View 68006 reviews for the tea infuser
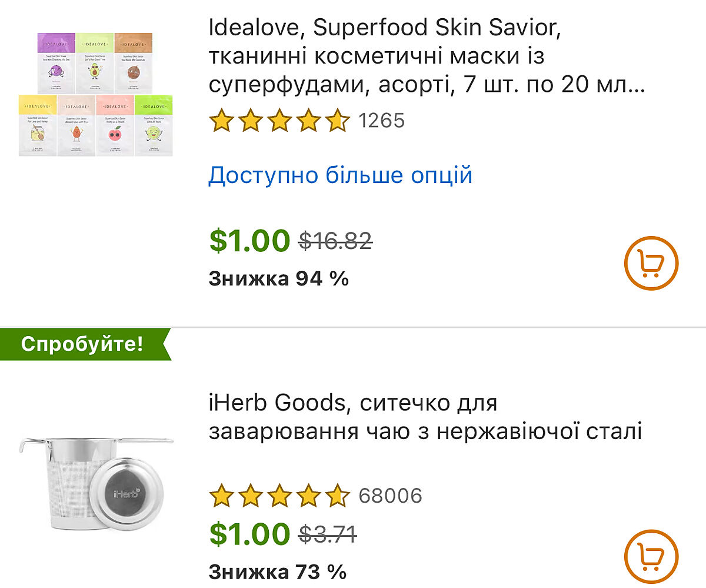Image resolution: width=706 pixels, height=588 pixels. pyautogui.click(x=390, y=496)
